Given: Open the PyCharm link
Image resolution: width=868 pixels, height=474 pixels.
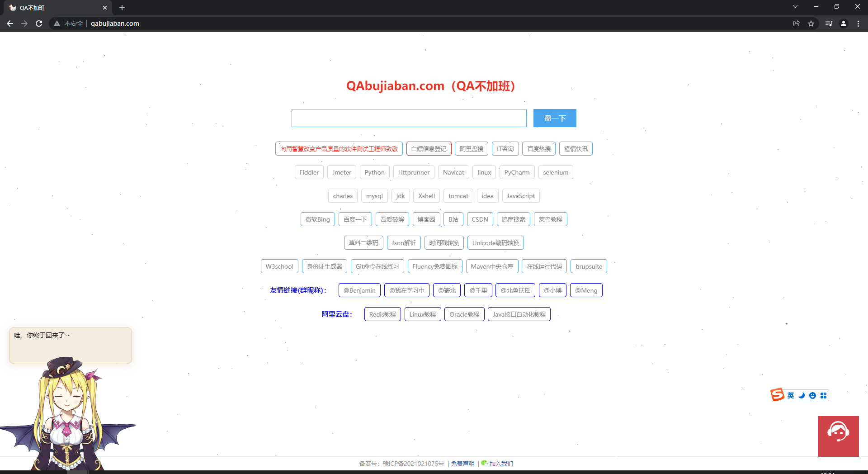Looking at the screenshot, I should (x=517, y=172).
